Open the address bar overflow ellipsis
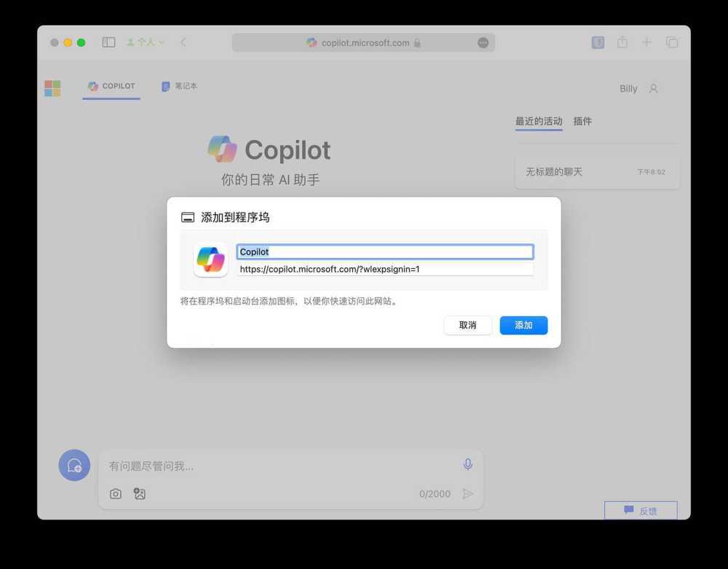 coord(483,42)
